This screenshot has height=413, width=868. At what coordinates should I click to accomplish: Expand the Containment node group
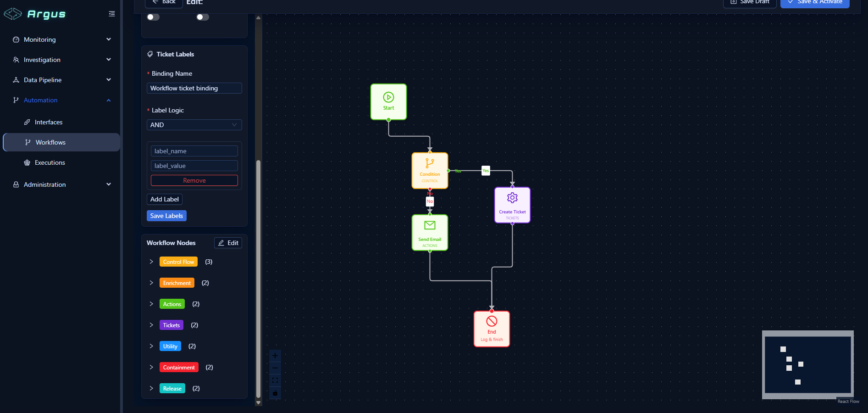coord(151,367)
